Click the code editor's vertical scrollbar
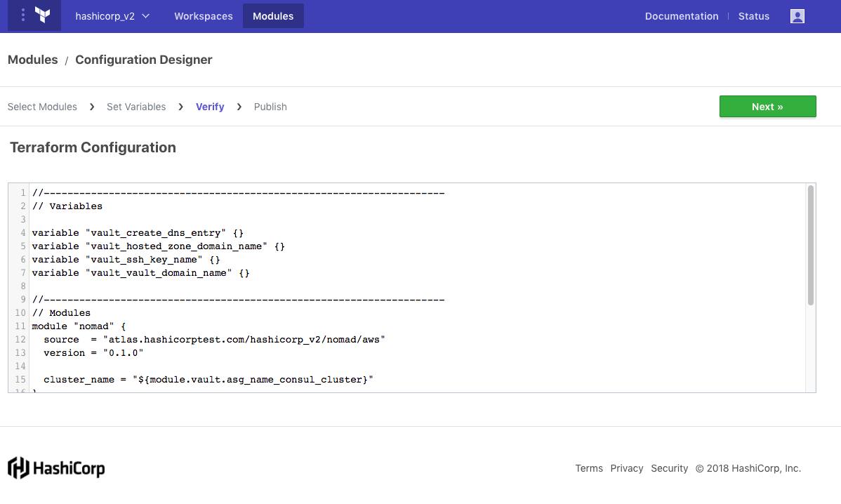This screenshot has width=841, height=504. pyautogui.click(x=810, y=246)
